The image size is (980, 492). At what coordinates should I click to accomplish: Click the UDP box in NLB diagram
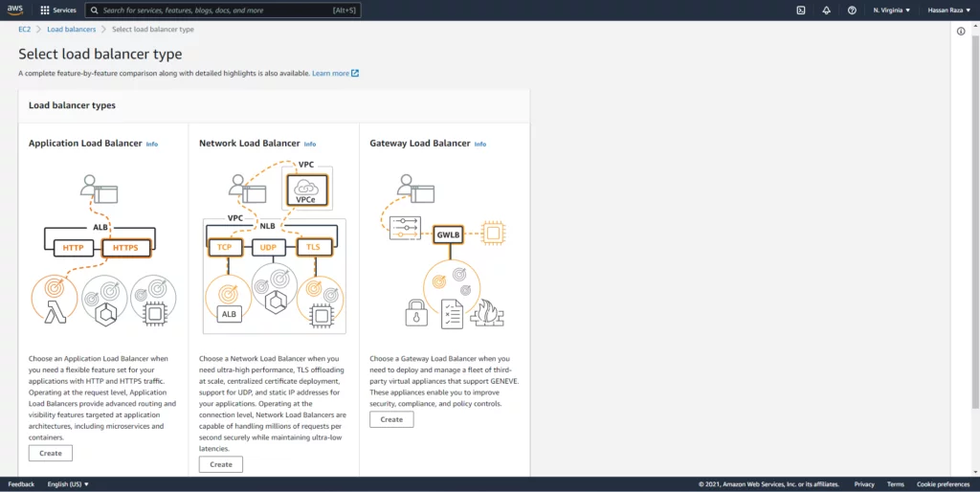point(268,248)
